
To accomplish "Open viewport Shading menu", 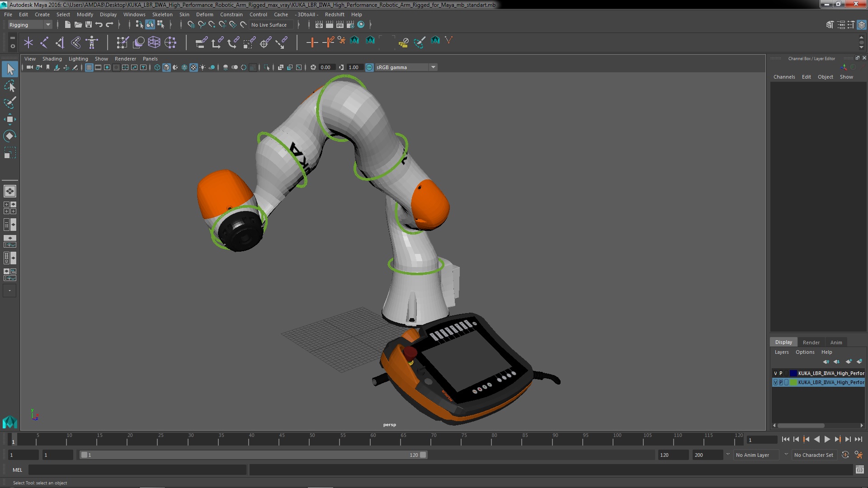I will [52, 59].
